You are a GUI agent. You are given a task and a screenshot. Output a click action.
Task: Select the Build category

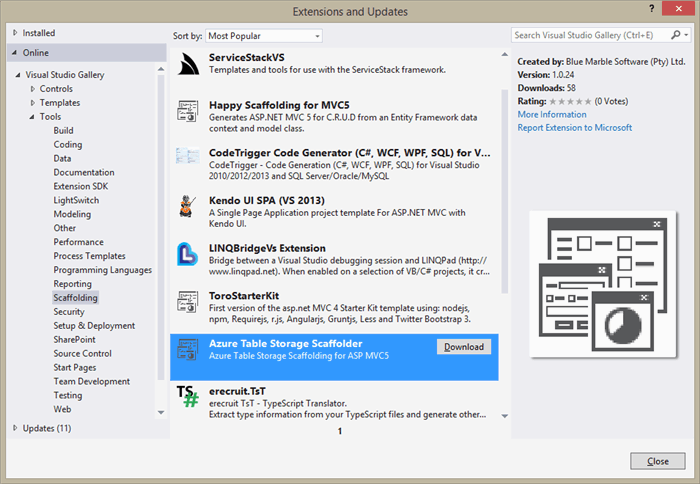tap(63, 130)
